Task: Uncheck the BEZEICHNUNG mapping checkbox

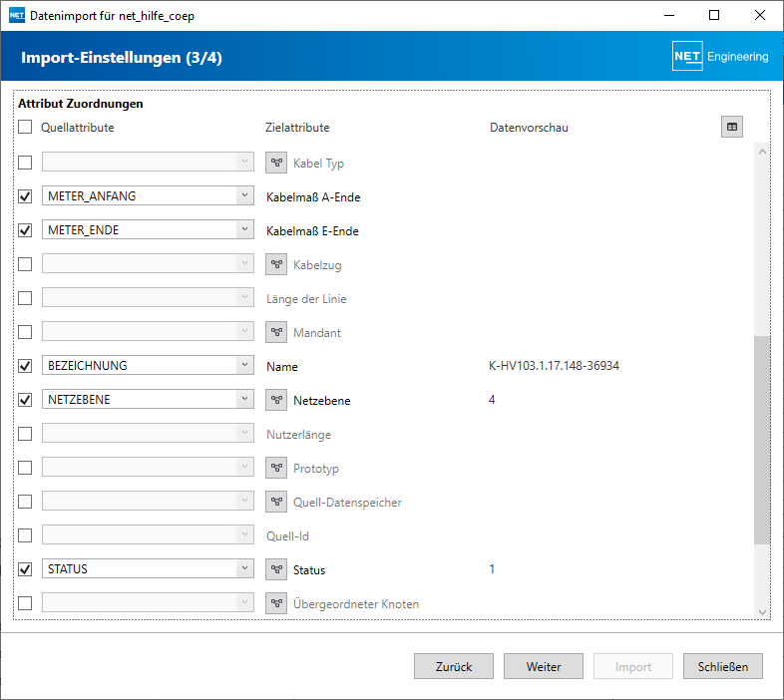Action: click(x=25, y=366)
